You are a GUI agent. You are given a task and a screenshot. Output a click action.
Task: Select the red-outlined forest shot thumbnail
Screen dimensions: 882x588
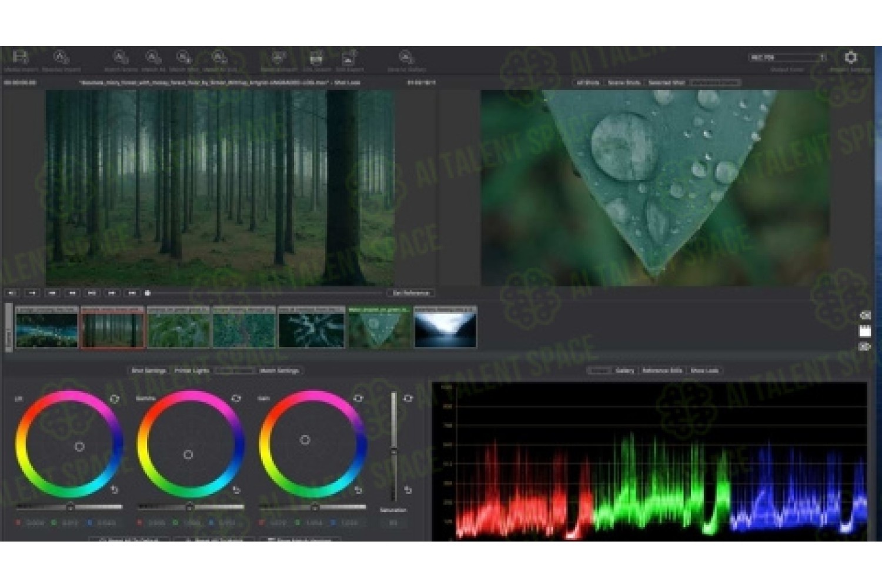pyautogui.click(x=112, y=328)
